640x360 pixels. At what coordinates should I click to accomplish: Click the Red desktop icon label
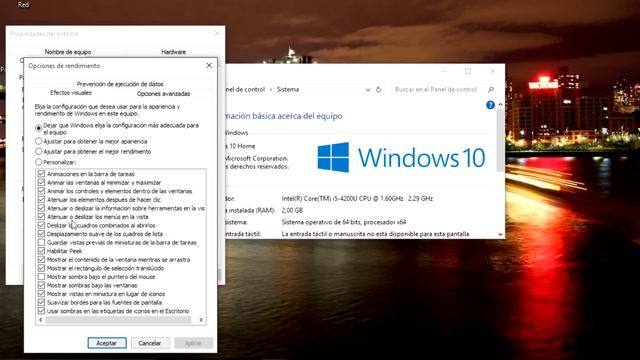coord(23,5)
